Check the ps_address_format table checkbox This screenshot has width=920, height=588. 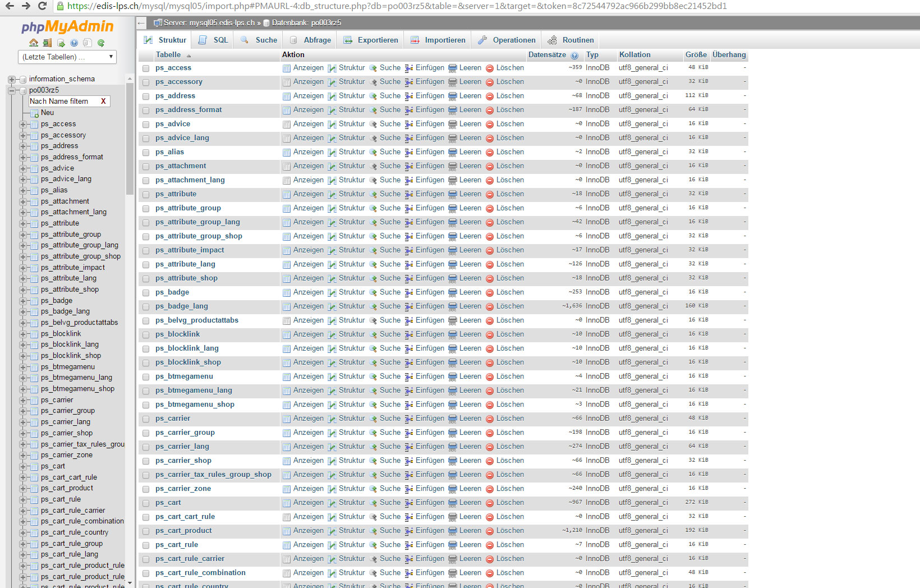(x=146, y=110)
